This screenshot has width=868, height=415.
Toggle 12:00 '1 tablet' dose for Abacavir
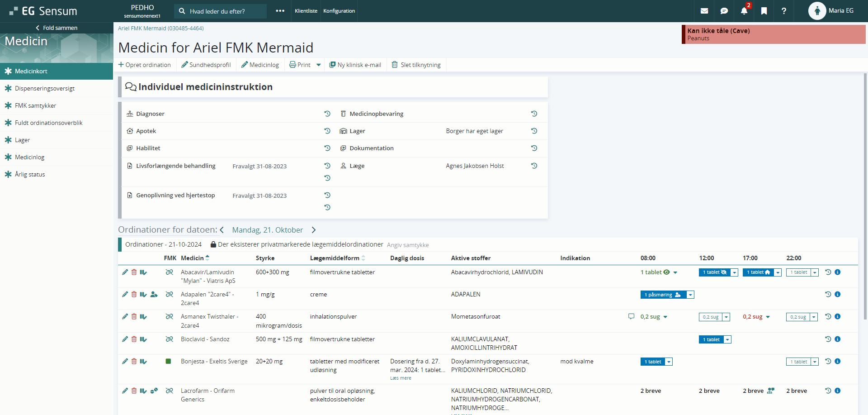coord(715,272)
